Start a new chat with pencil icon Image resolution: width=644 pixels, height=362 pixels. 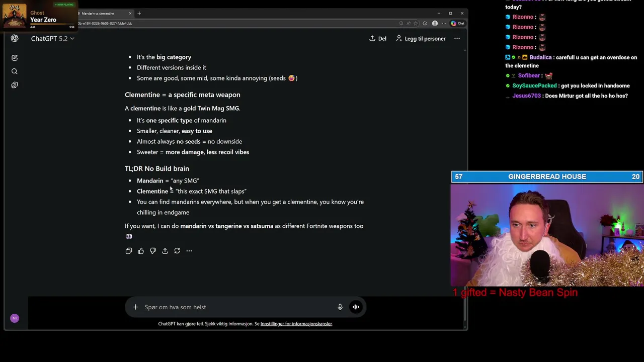click(x=15, y=58)
